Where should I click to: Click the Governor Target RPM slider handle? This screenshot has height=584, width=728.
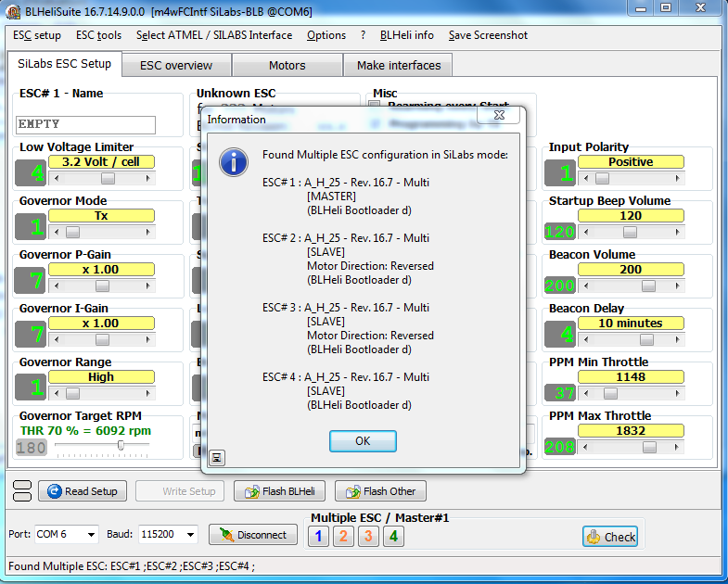pos(121,445)
